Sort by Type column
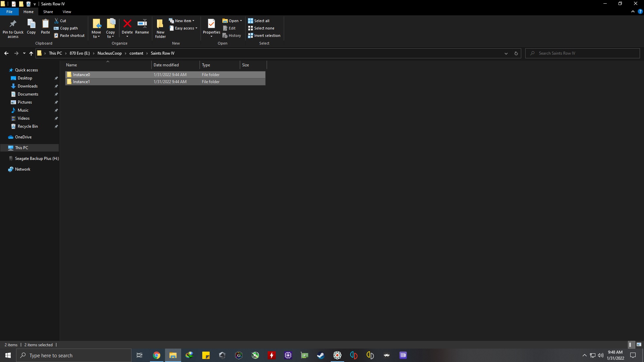The image size is (644, 362). click(x=220, y=65)
